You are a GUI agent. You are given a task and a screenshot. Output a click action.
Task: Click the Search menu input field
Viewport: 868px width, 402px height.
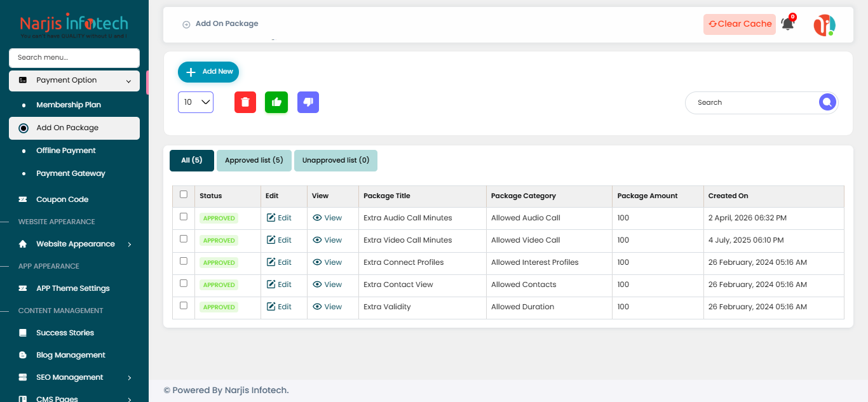pyautogui.click(x=74, y=58)
